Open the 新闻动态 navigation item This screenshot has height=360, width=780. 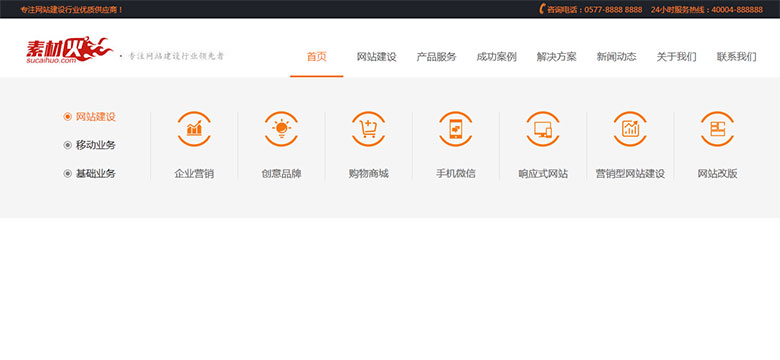point(616,57)
